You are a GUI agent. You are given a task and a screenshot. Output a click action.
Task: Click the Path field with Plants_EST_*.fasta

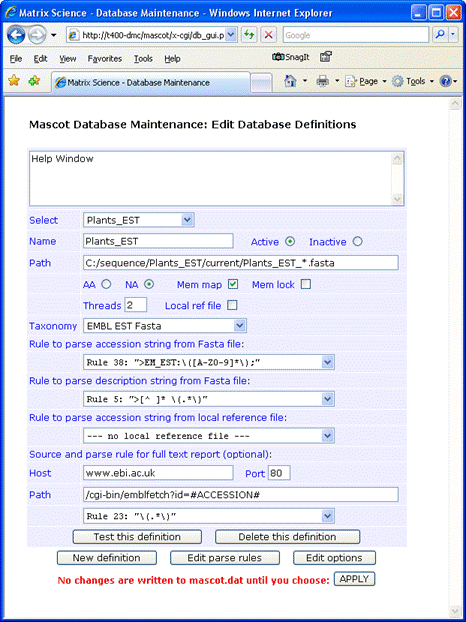[241, 263]
